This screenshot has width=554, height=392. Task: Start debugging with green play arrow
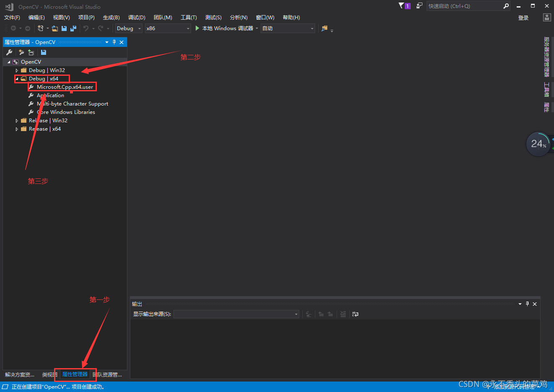coord(197,28)
